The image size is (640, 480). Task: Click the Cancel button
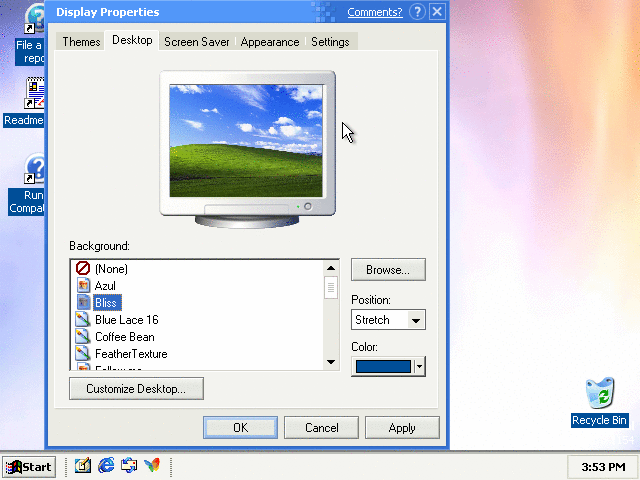coord(321,427)
